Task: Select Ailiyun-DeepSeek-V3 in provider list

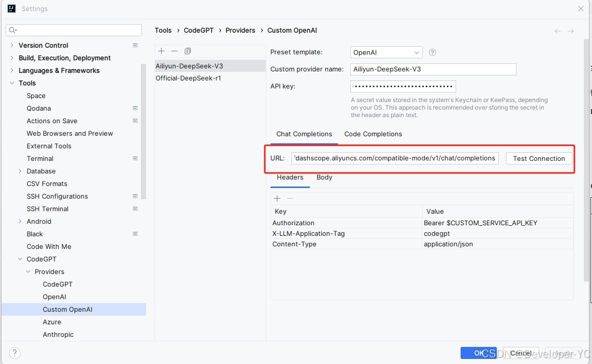Action: (x=210, y=66)
